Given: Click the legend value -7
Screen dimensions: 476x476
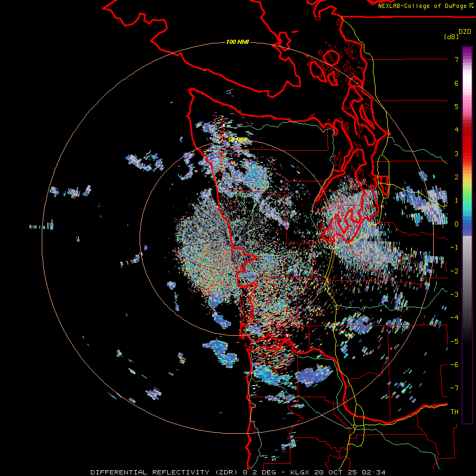Looking at the screenshot, I should coord(454,388).
